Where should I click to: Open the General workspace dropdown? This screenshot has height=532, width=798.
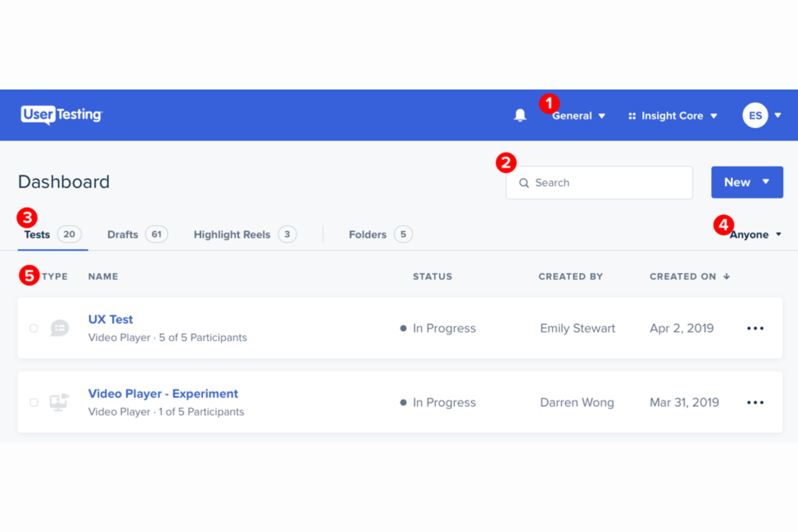pos(578,115)
